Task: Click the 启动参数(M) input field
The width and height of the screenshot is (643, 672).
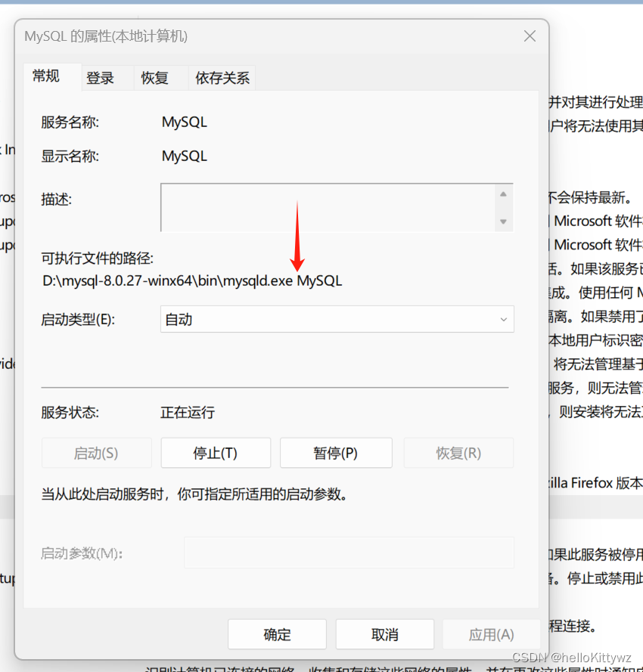Action: pyautogui.click(x=349, y=553)
